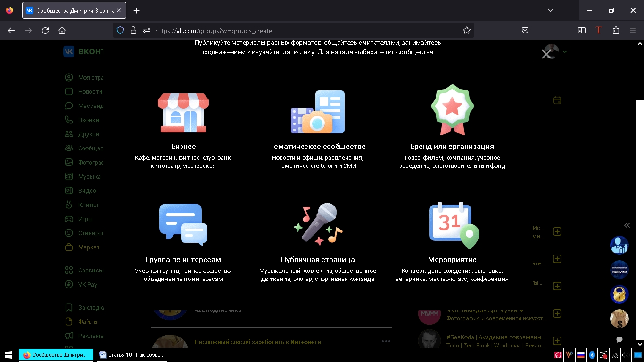
Task: Open the chat bubble icon on right
Action: point(619,339)
